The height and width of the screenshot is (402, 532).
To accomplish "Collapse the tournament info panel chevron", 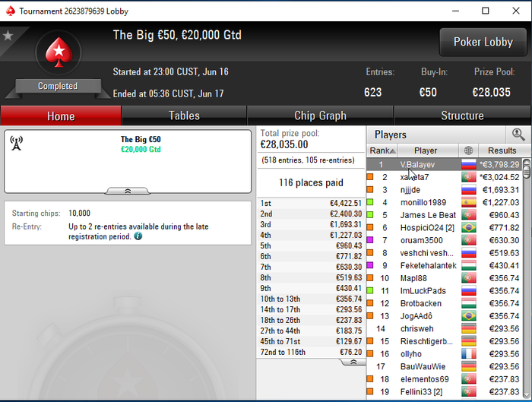I will click(x=128, y=191).
